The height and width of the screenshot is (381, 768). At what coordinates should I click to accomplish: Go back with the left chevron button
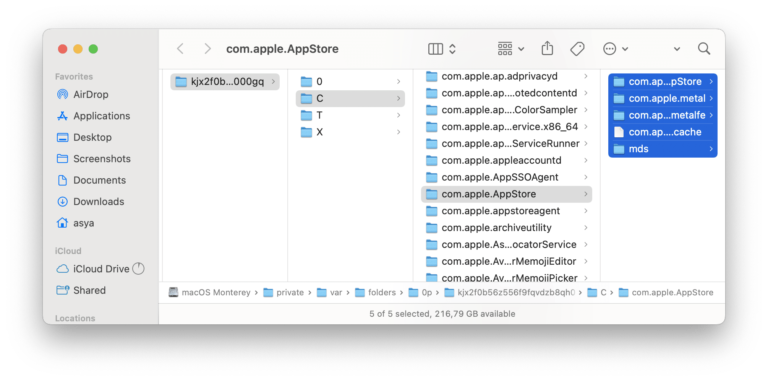[180, 49]
